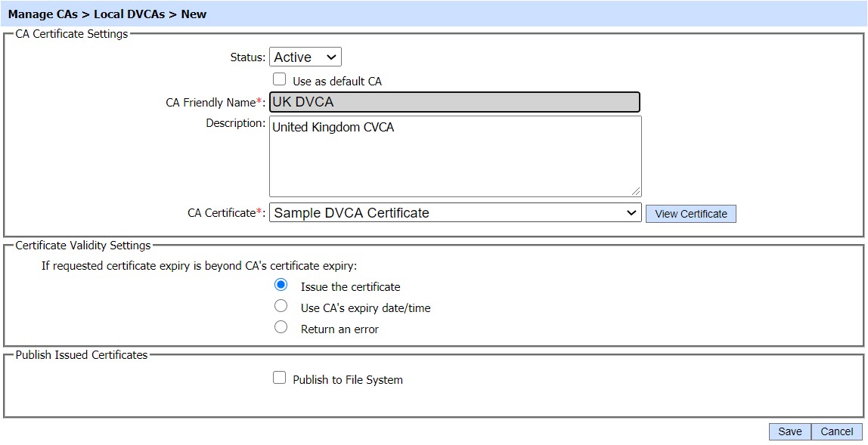Click the CA Friendly Name input field
The height and width of the screenshot is (445, 868).
pyautogui.click(x=454, y=102)
